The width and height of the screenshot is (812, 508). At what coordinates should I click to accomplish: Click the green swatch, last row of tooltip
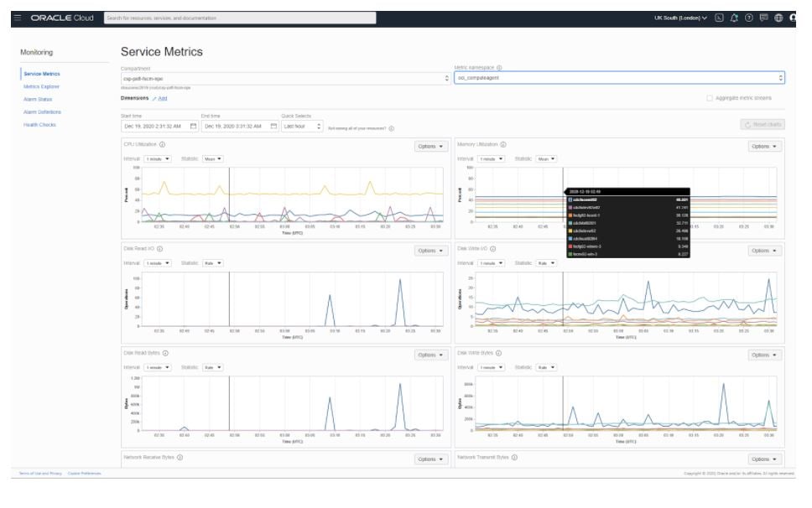tap(570, 255)
